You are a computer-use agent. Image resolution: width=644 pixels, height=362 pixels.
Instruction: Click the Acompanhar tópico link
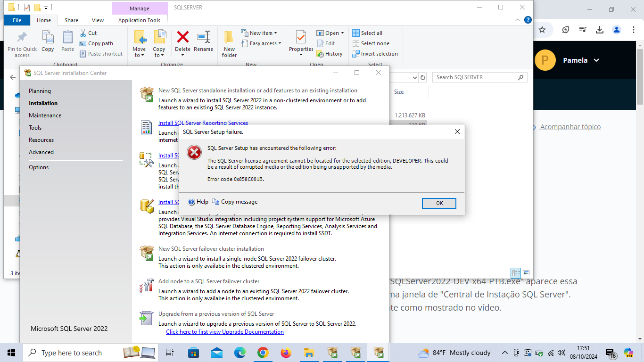click(570, 127)
